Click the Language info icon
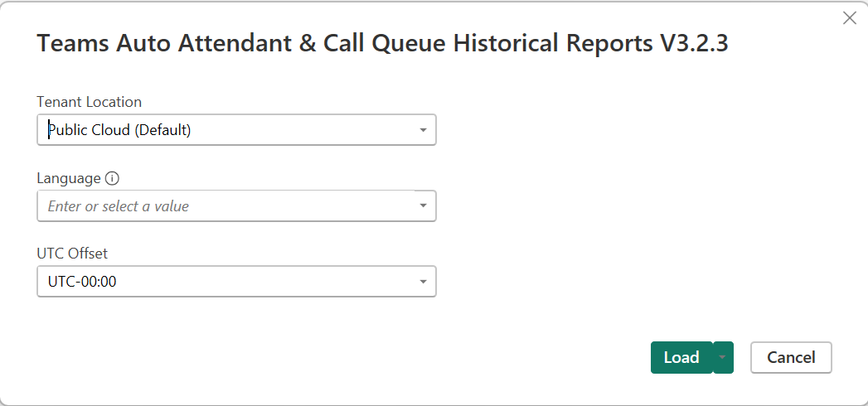The image size is (868, 406). 113,178
